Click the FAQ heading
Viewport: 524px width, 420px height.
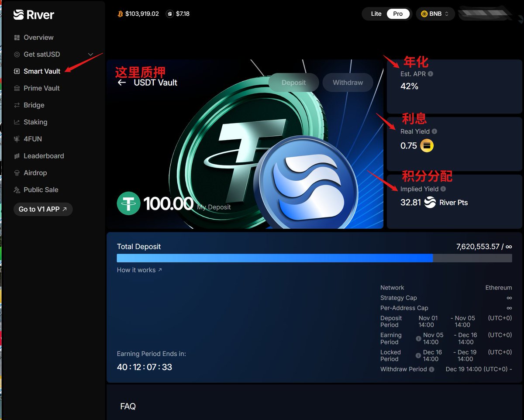(128, 406)
